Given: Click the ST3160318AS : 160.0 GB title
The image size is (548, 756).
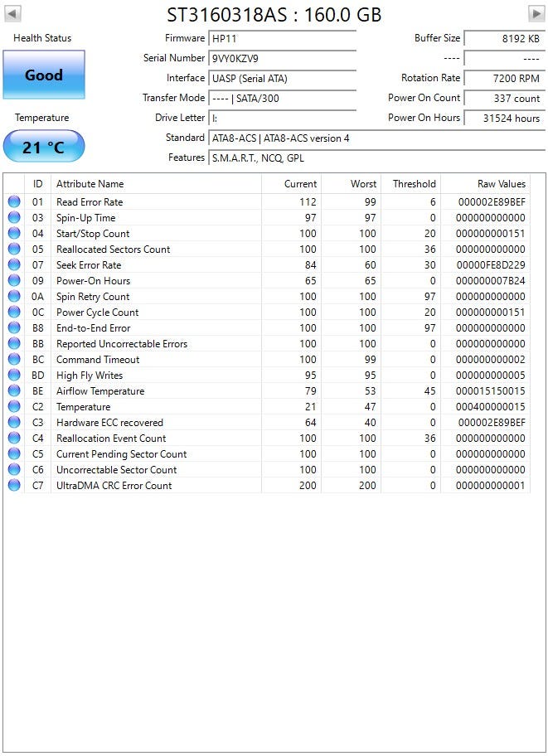Looking at the screenshot, I should tap(274, 15).
